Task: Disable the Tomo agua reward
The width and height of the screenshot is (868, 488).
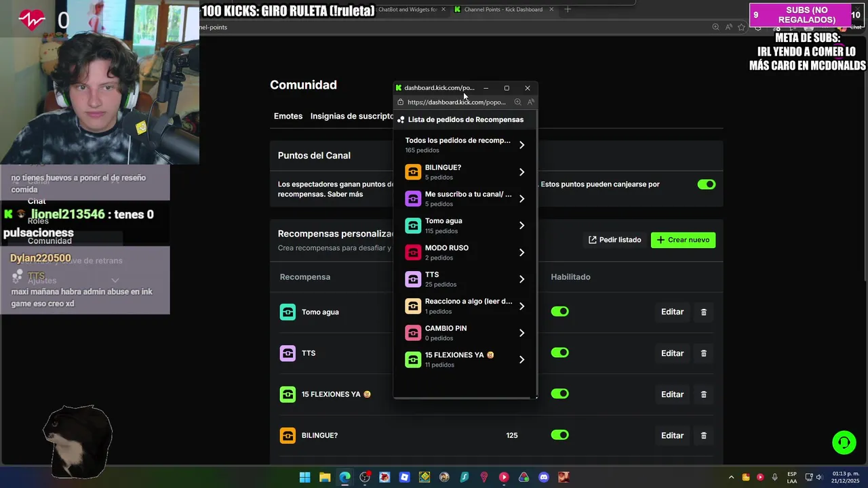Action: (559, 311)
